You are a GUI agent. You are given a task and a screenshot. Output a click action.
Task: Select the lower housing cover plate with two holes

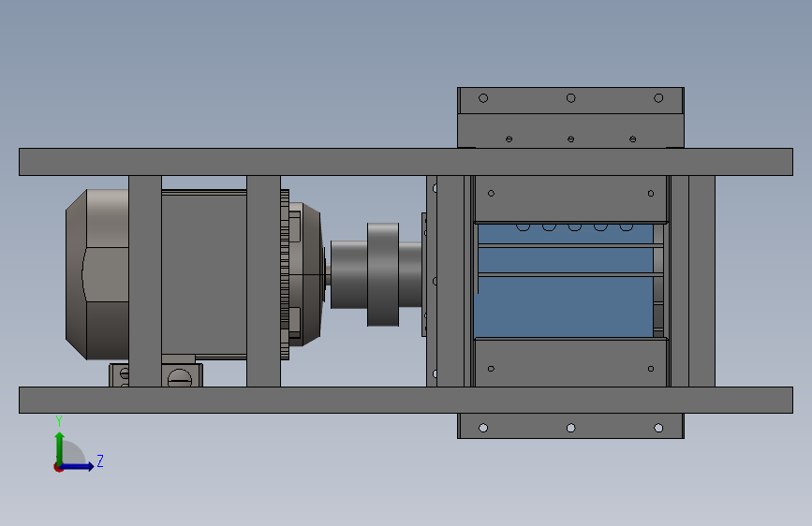coord(570,363)
